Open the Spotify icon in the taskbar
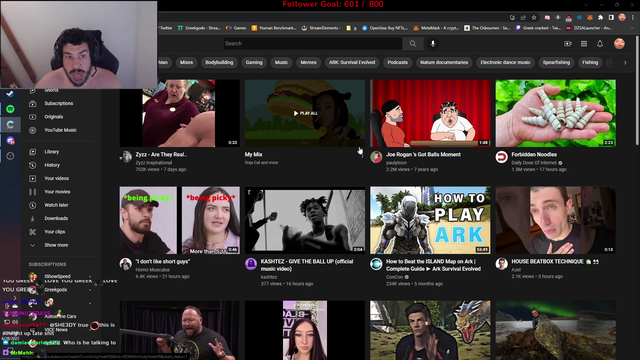Image resolution: width=640 pixels, height=360 pixels. pos(10,109)
